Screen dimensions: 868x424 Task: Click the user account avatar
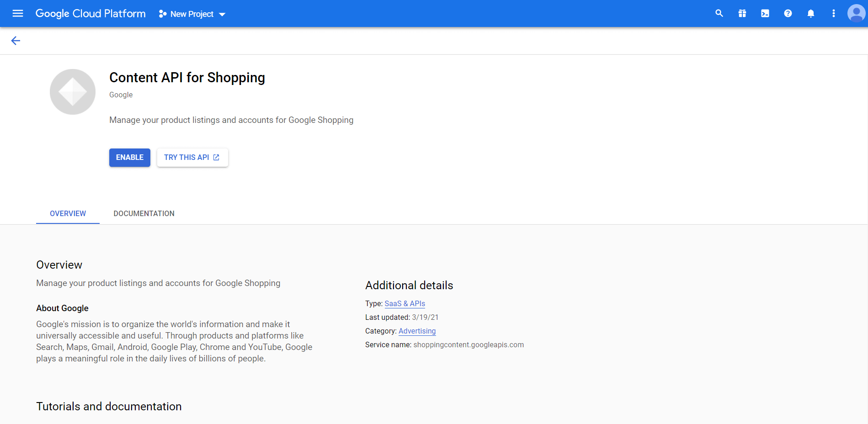pos(856,13)
